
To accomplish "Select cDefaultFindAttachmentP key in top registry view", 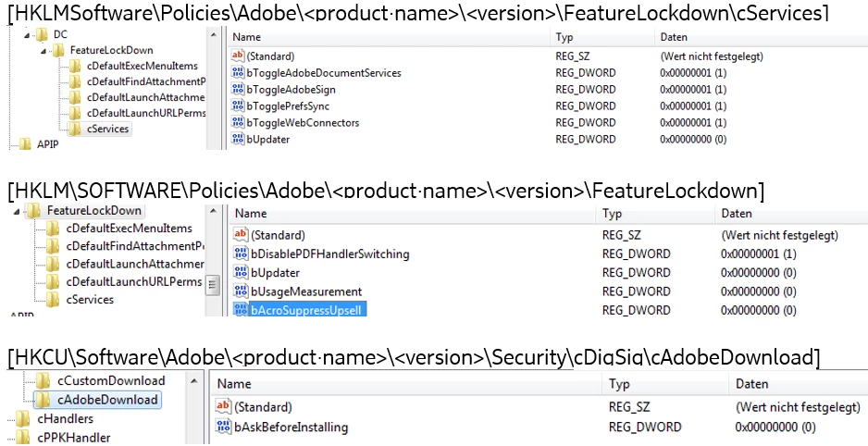I will (x=146, y=82).
